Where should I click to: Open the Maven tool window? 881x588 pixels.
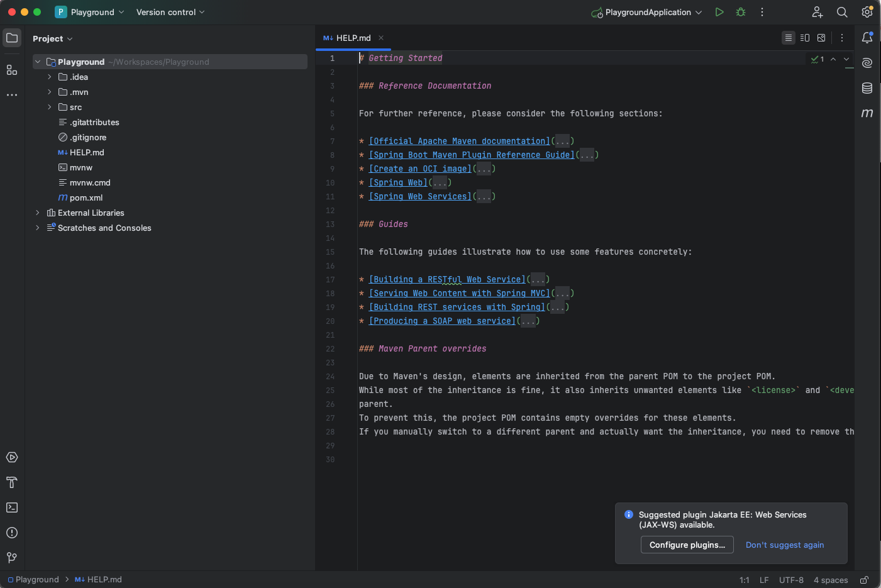(x=867, y=113)
